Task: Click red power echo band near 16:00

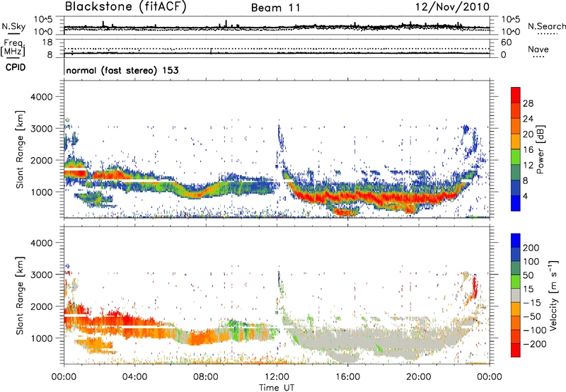Action: pyautogui.click(x=347, y=197)
